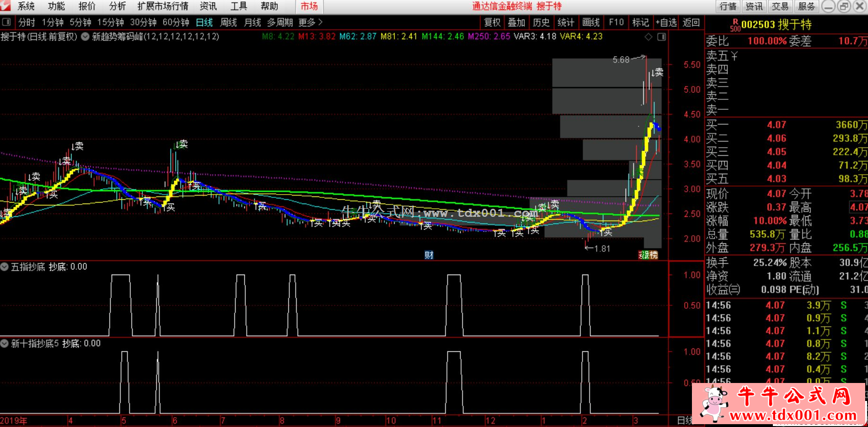Click the 日线 period label at bottom right
Image resolution: width=868 pixels, height=427 pixels.
tap(684, 420)
